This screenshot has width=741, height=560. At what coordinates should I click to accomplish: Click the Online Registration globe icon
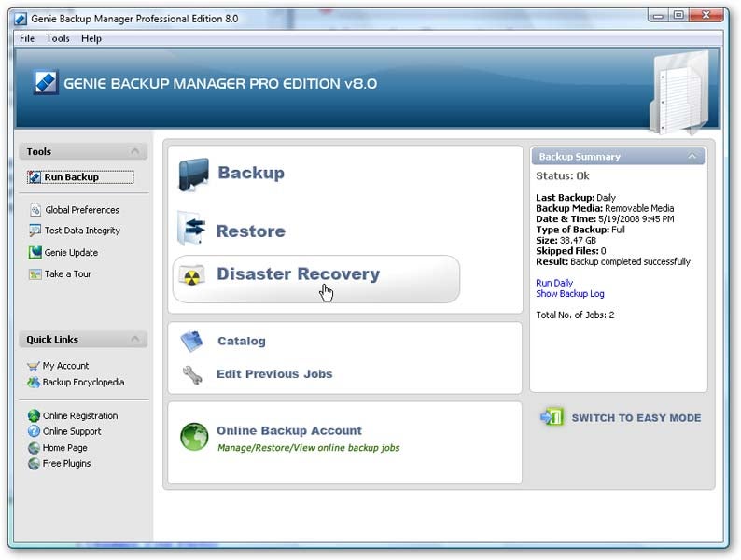(x=34, y=415)
